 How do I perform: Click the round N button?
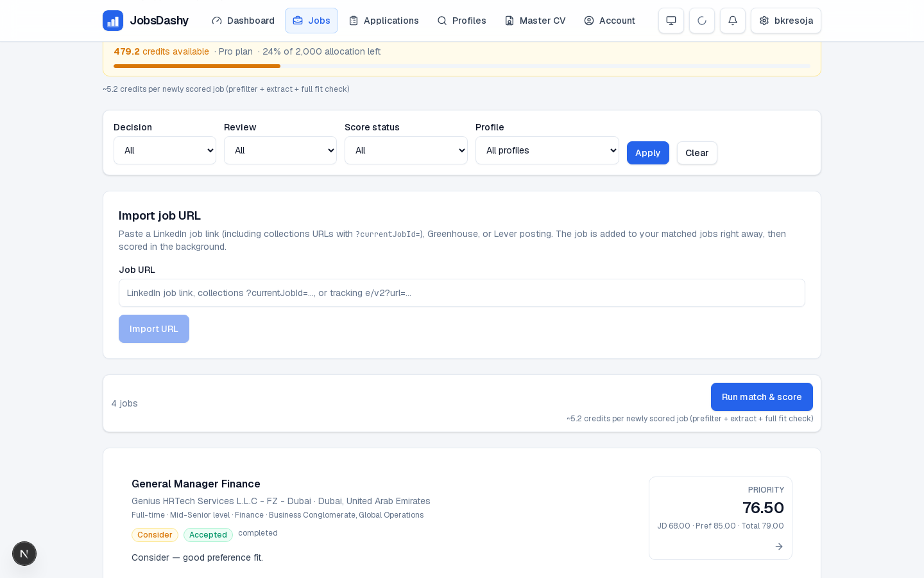[x=24, y=554]
